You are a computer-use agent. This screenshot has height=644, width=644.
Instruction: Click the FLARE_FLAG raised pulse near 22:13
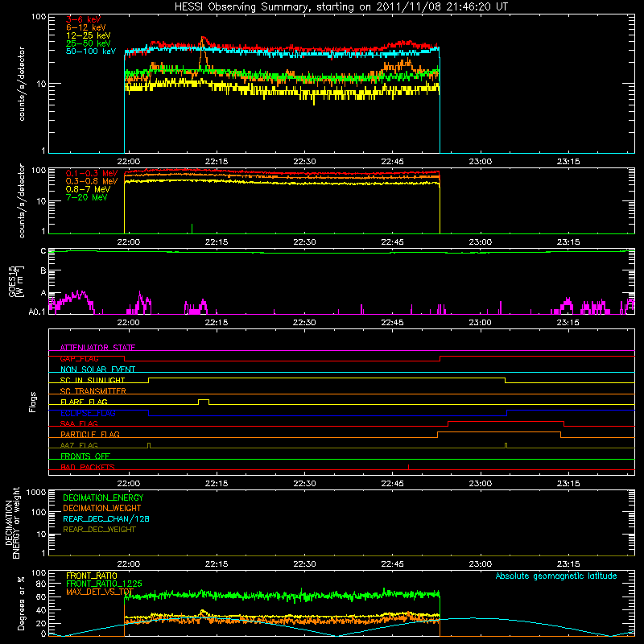point(204,401)
